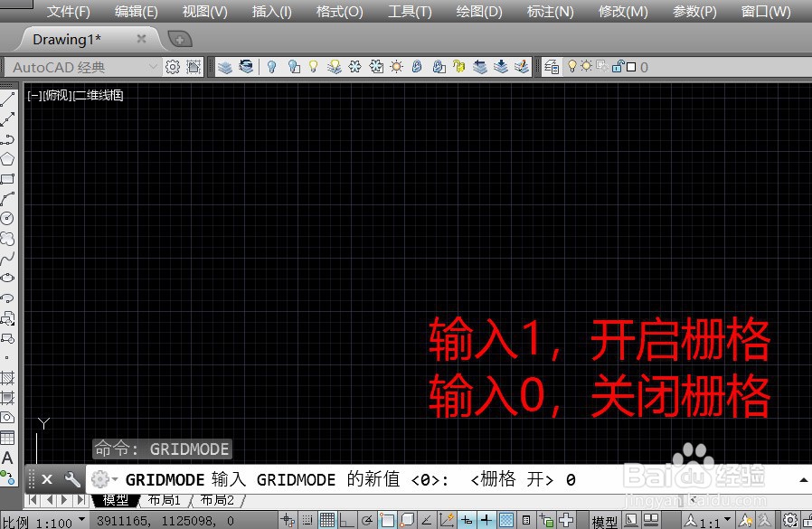
Task: Click the Layer Off lightbulb icon
Action: pyautogui.click(x=271, y=67)
